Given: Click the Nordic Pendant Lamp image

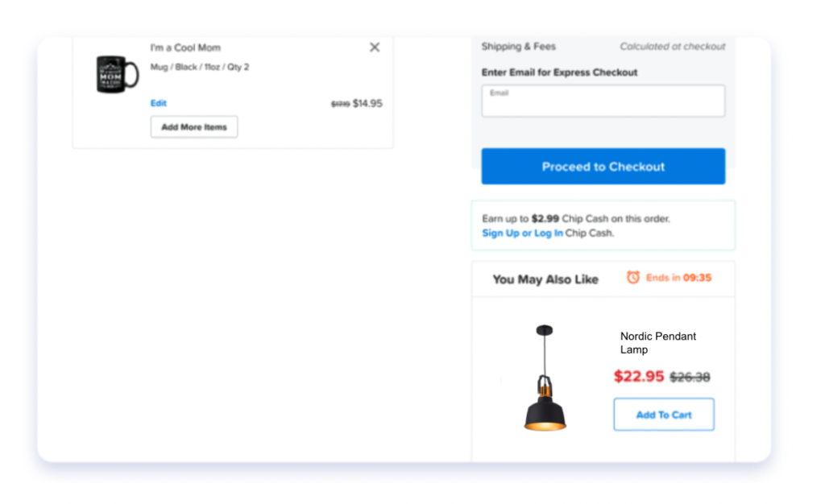Looking at the screenshot, I should pos(545,378).
